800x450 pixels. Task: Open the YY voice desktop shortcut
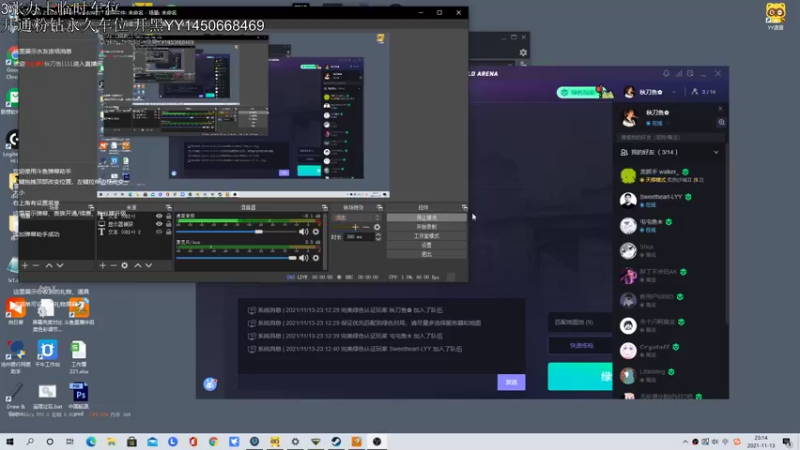tap(776, 16)
